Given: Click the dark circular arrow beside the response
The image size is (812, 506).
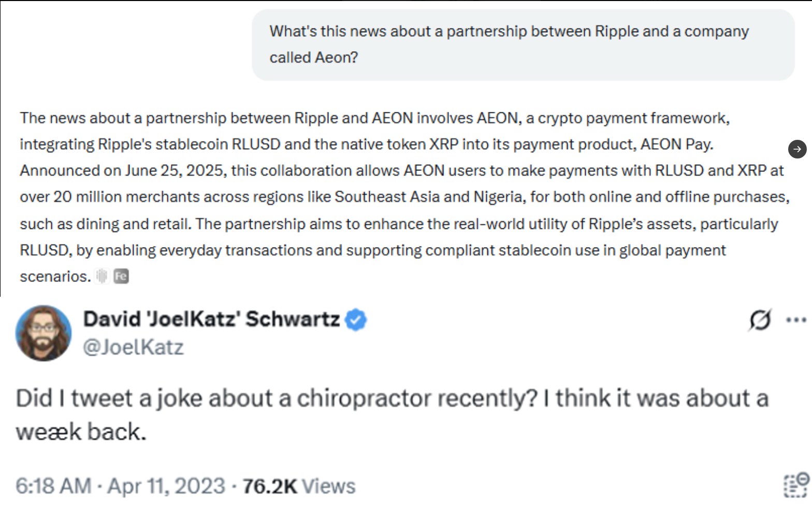Looking at the screenshot, I should pos(797,149).
